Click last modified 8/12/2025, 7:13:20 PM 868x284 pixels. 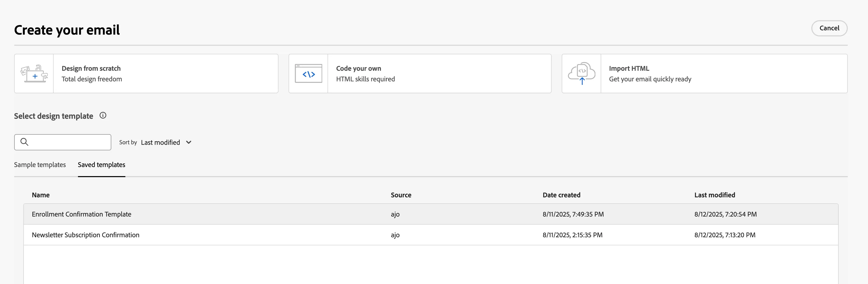725,235
